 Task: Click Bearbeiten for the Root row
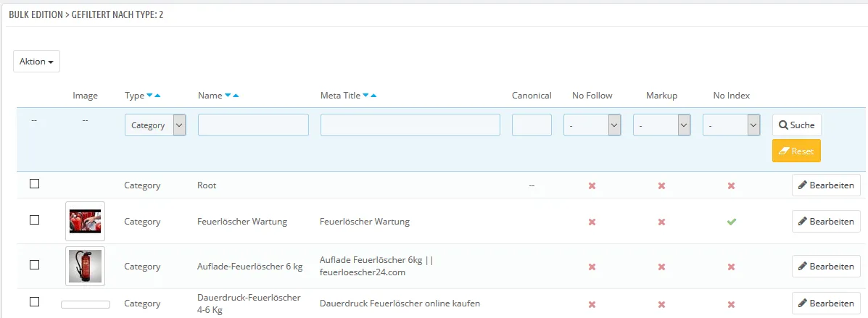click(827, 185)
